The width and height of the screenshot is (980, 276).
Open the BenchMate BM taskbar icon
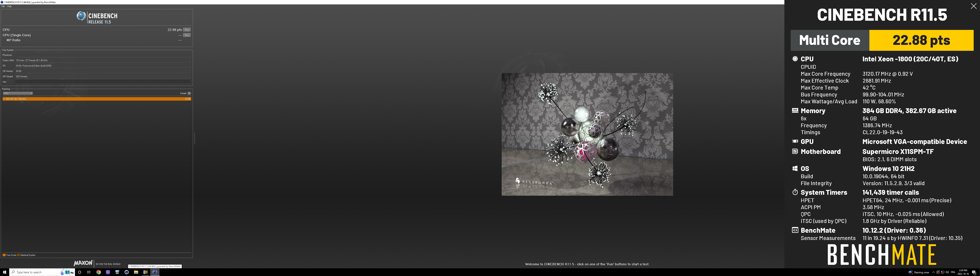click(145, 272)
